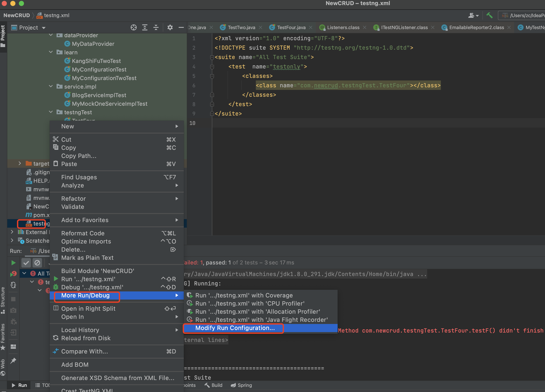The image size is (545, 392).
Task: Toggle showing ignored tests
Action: [x=37, y=263]
